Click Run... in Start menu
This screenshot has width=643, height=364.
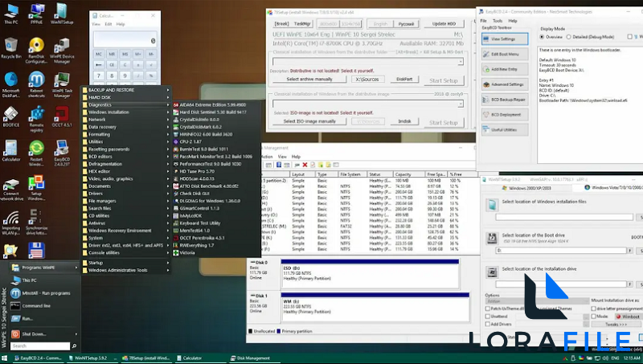coord(27,318)
